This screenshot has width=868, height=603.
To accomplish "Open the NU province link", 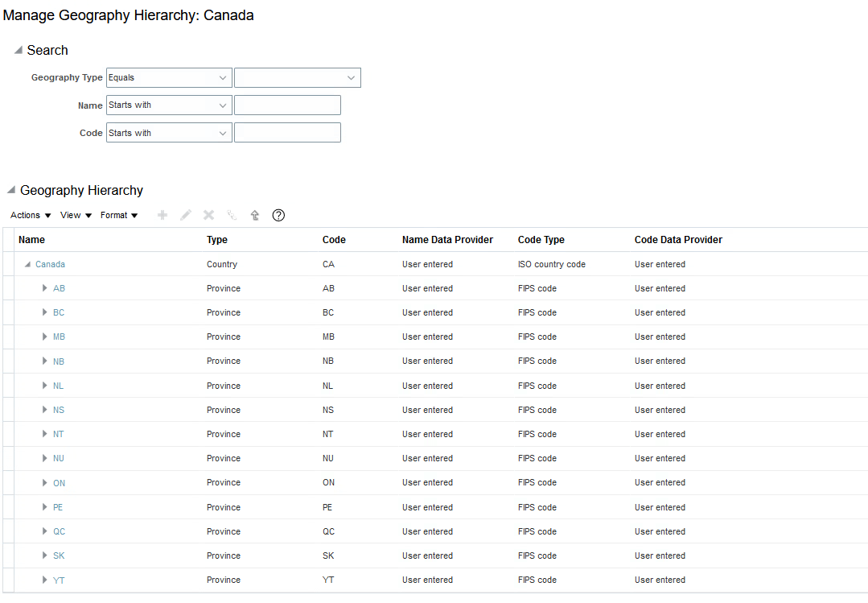I will [x=59, y=458].
